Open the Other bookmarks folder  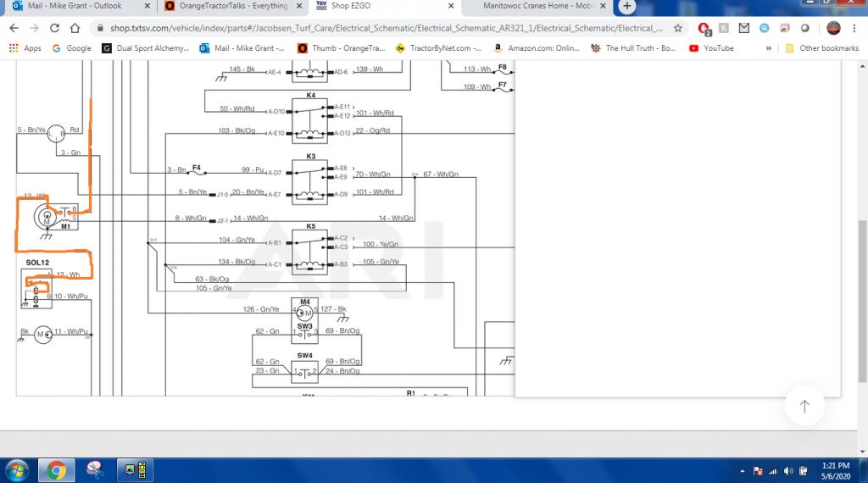pos(821,48)
